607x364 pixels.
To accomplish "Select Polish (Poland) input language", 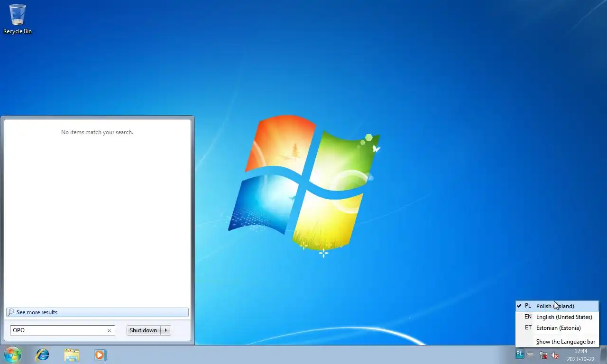I will [x=557, y=306].
